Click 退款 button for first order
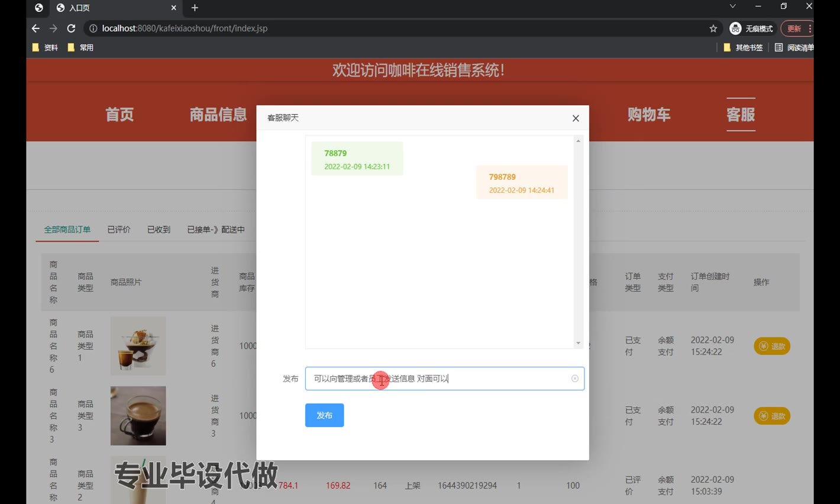The width and height of the screenshot is (840, 504). click(x=771, y=346)
